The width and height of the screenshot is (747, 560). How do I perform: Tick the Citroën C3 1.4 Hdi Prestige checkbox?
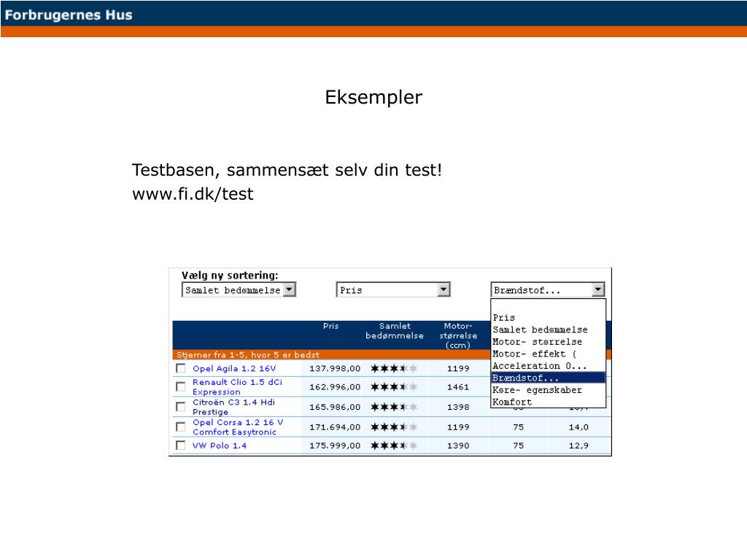[181, 407]
